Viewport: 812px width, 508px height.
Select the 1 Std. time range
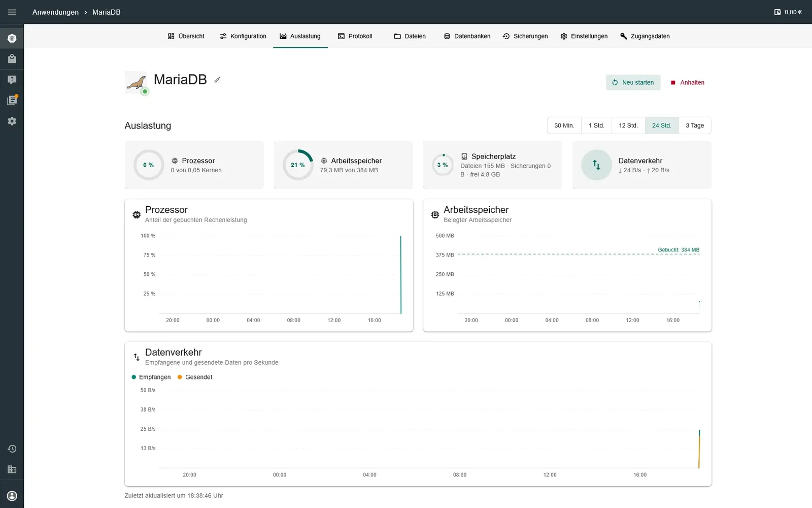pos(596,125)
